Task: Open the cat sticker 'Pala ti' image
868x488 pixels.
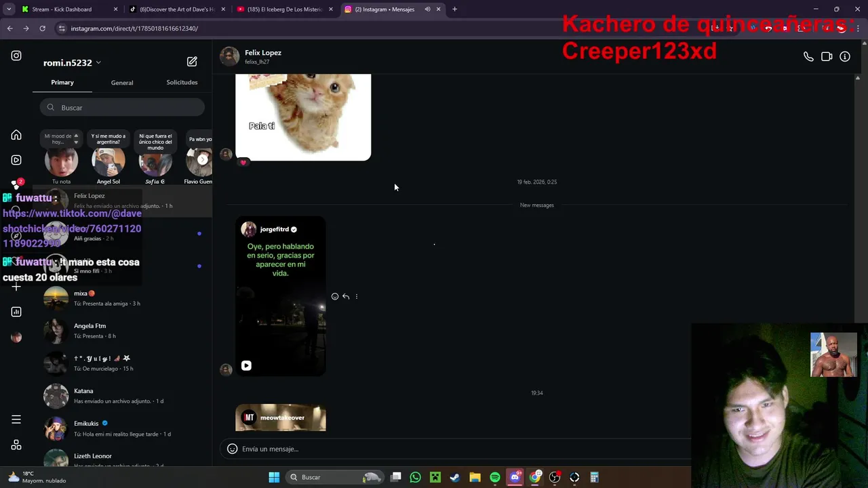Action: (x=303, y=117)
